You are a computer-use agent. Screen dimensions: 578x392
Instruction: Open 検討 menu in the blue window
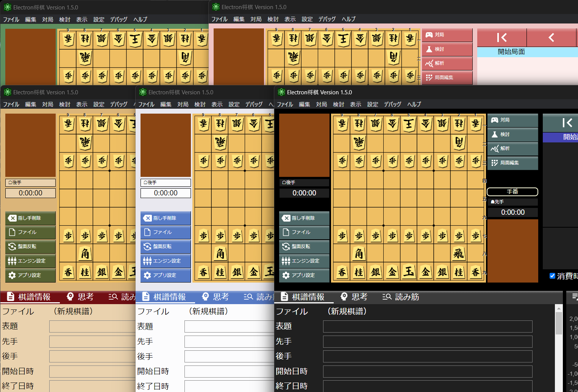[x=200, y=104]
